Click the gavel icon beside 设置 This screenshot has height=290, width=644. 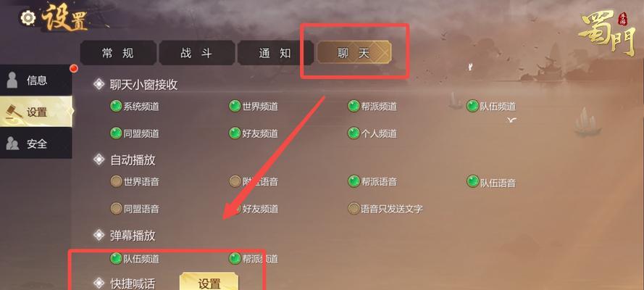click(13, 112)
